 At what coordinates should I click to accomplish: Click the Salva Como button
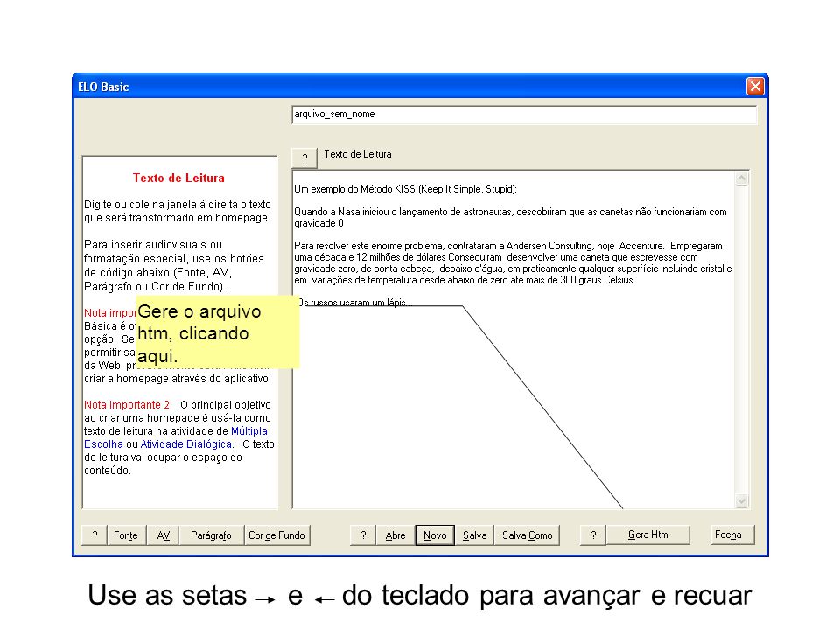click(527, 535)
